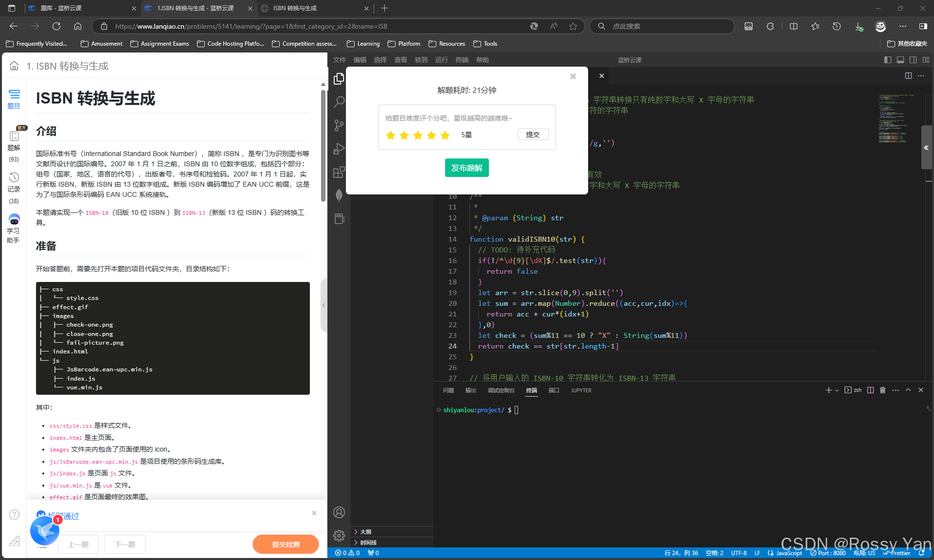Click the kill terminal trash icon
The width and height of the screenshot is (934, 560).
coord(882,390)
